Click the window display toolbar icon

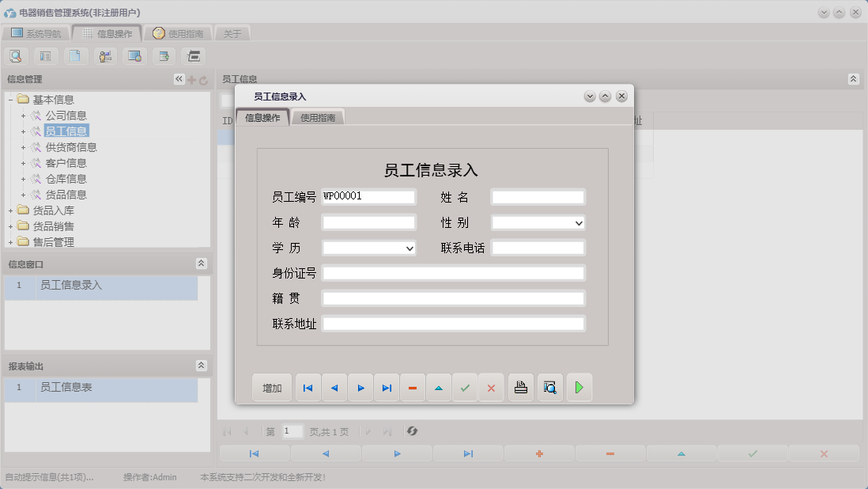click(134, 56)
